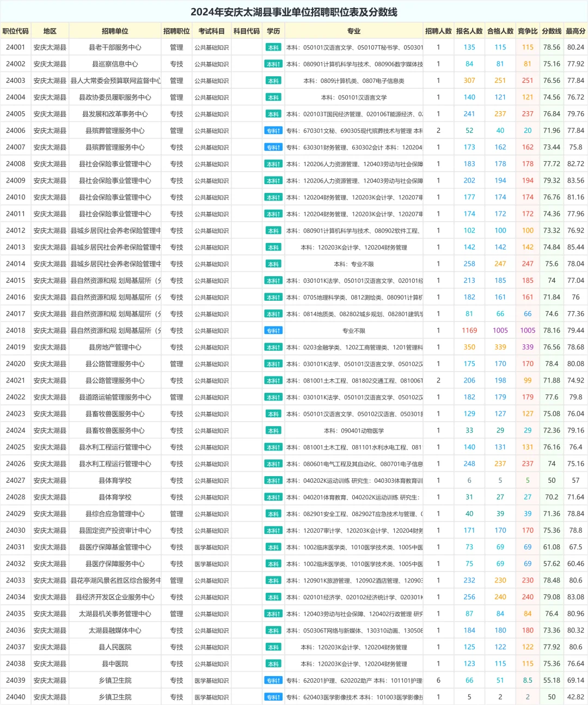The width and height of the screenshot is (588, 705).
Task: Select unit cell "县经济开发区企业服务中心"
Action: click(115, 597)
